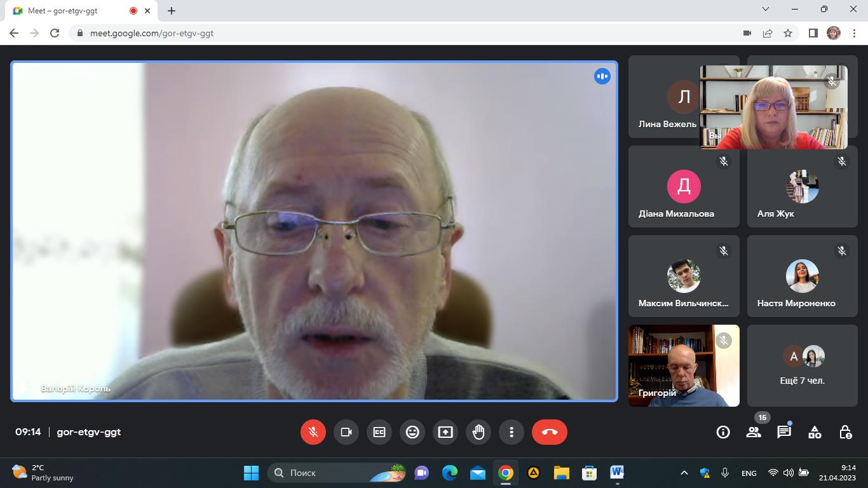This screenshot has width=868, height=488.
Task: Switch to Chrome in taskbar
Action: click(506, 473)
